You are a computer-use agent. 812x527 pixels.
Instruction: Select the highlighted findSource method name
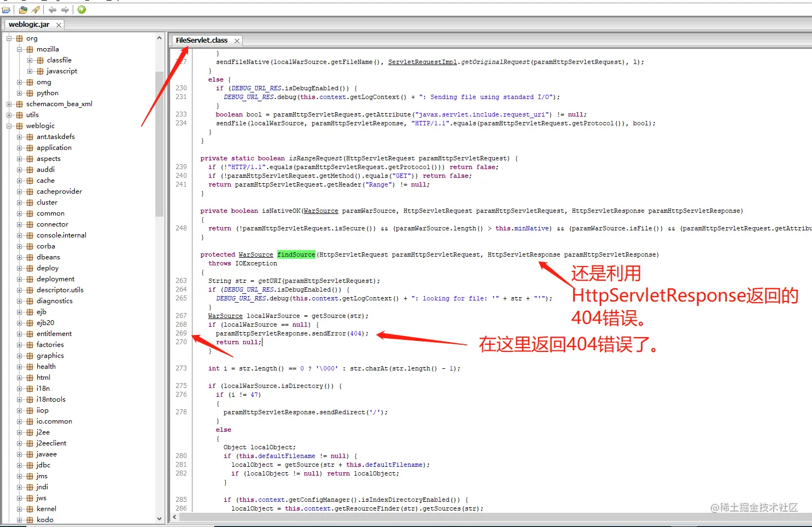pyautogui.click(x=296, y=254)
